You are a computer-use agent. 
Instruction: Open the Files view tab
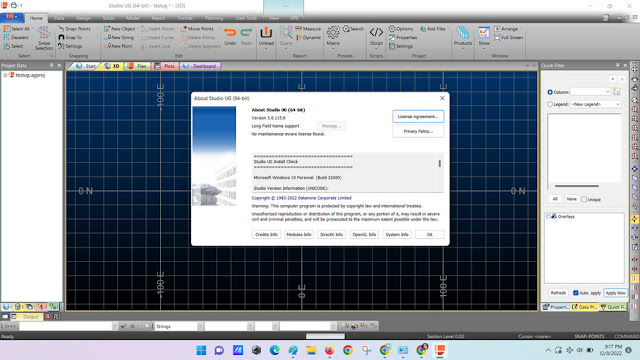coord(138,66)
